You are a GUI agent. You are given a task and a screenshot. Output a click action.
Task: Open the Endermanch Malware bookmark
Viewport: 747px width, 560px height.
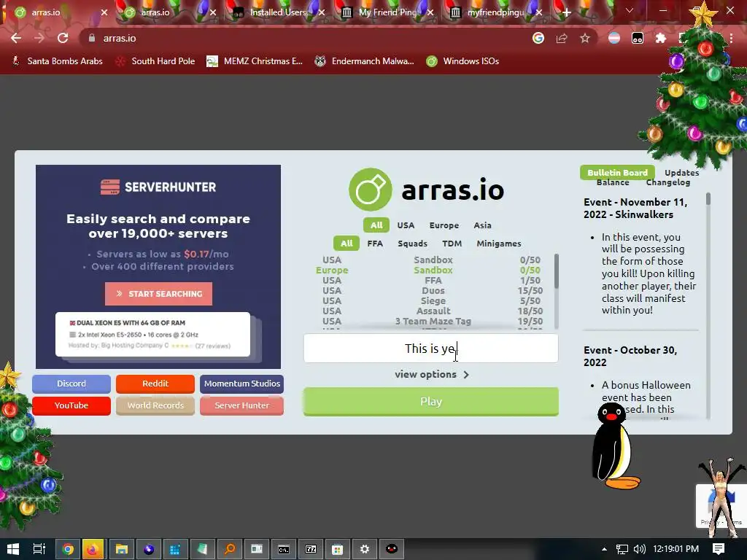pyautogui.click(x=365, y=61)
